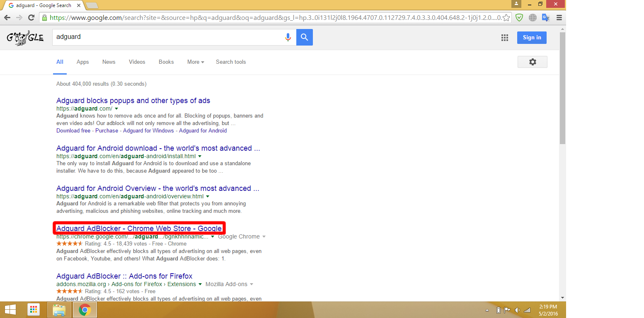Click the Chrome profile person icon
This screenshot has height=318, width=644.
[516, 4]
